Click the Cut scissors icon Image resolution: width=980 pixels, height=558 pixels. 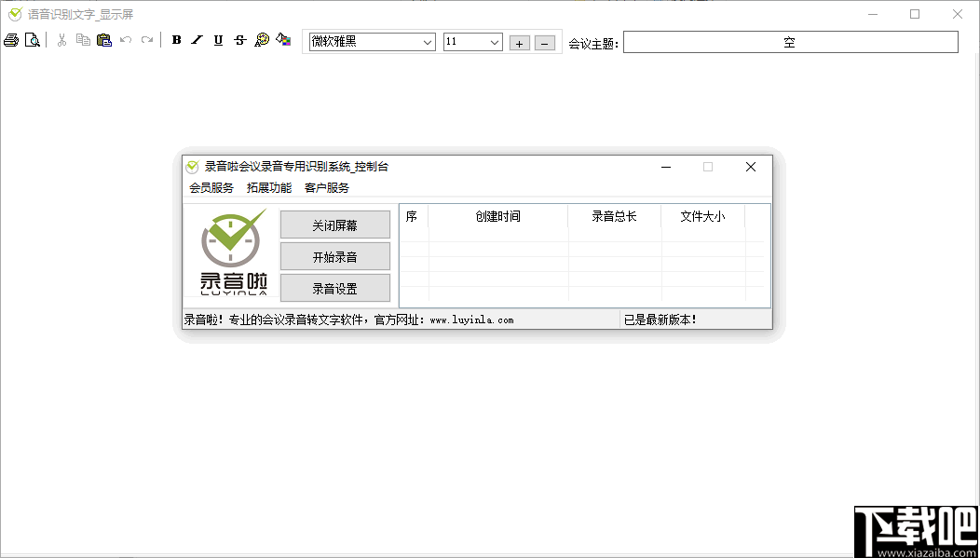(x=61, y=40)
